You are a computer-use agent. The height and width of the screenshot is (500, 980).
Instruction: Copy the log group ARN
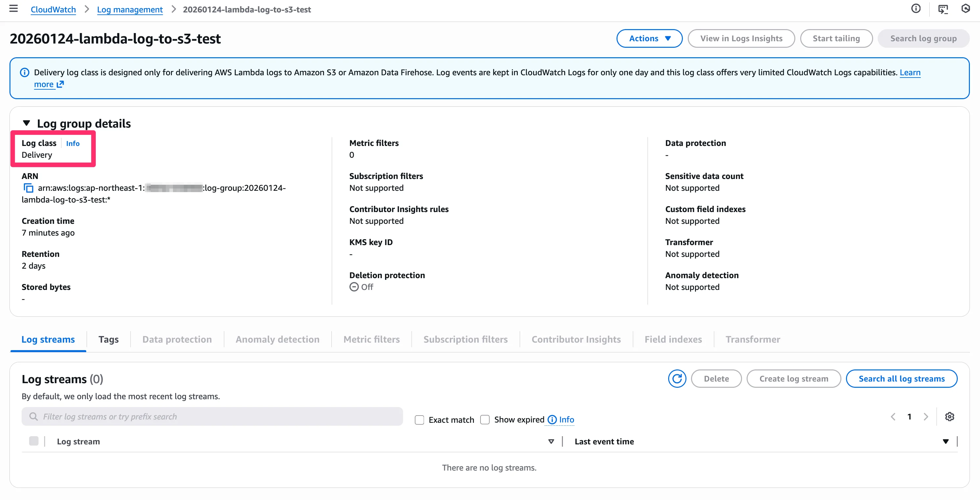tap(28, 188)
